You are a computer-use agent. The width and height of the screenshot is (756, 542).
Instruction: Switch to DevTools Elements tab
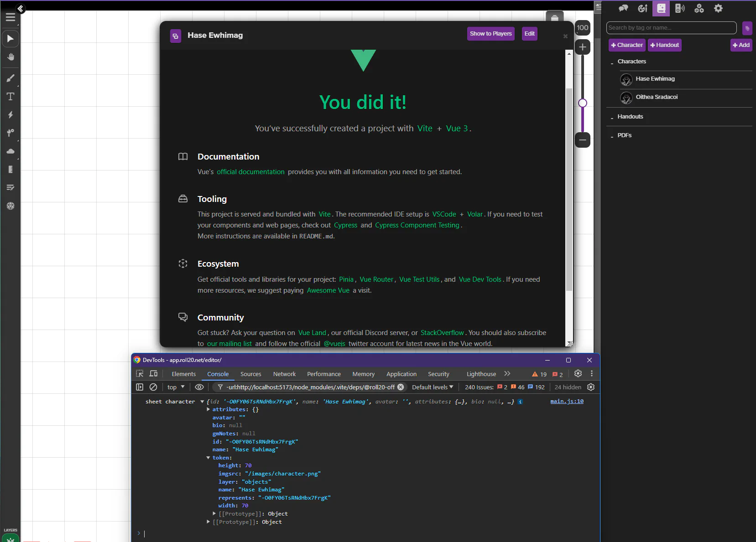click(x=183, y=374)
